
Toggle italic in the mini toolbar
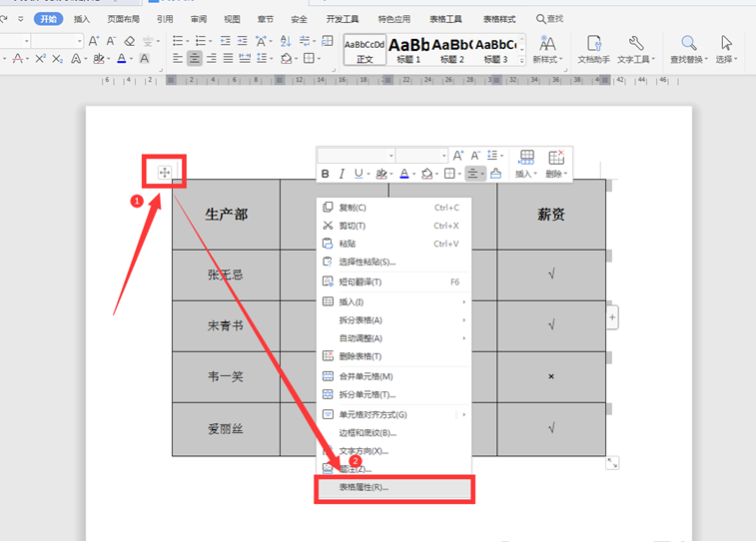coord(342,174)
